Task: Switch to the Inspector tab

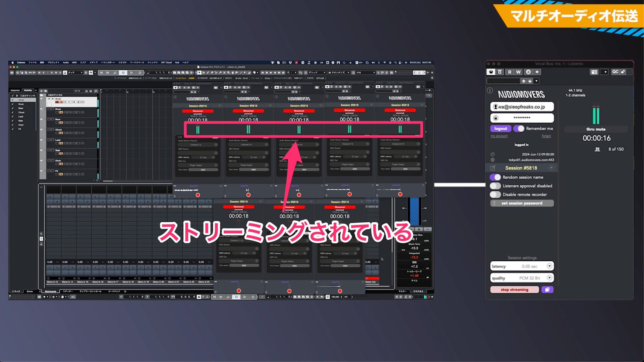Action: pos(15,90)
